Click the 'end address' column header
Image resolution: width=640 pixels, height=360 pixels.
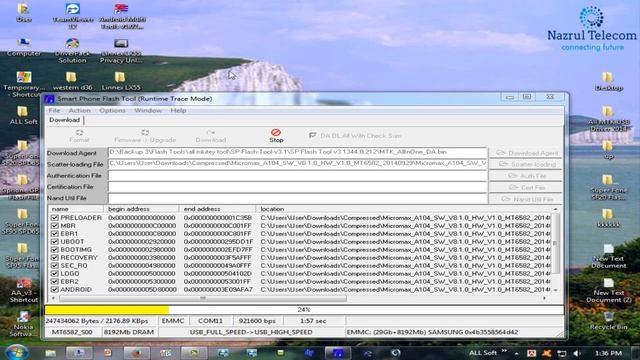(217, 209)
